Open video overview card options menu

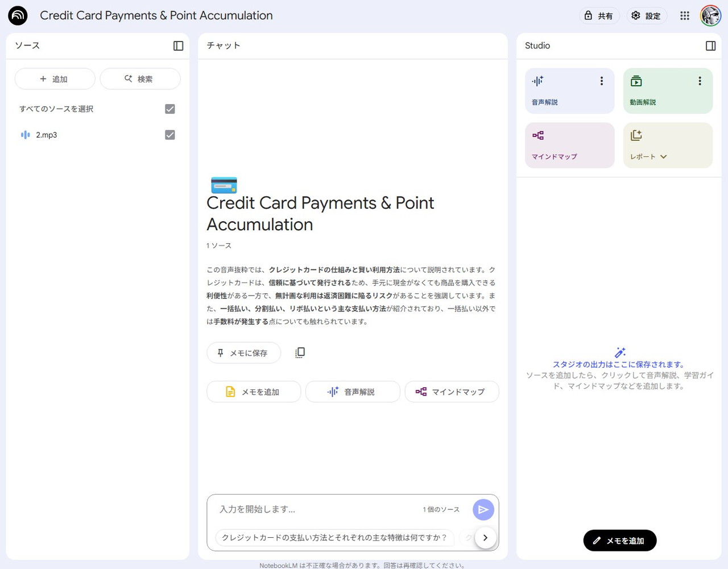[x=700, y=81]
